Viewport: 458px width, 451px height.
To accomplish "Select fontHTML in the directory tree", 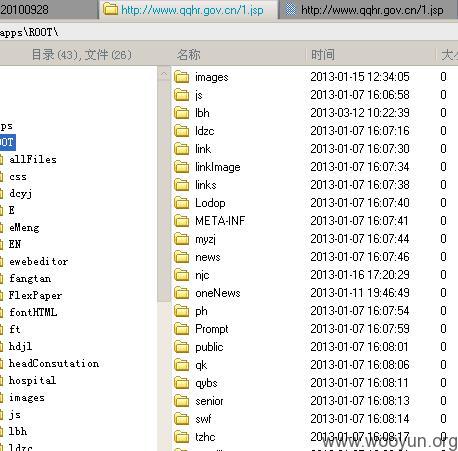I will tap(33, 312).
